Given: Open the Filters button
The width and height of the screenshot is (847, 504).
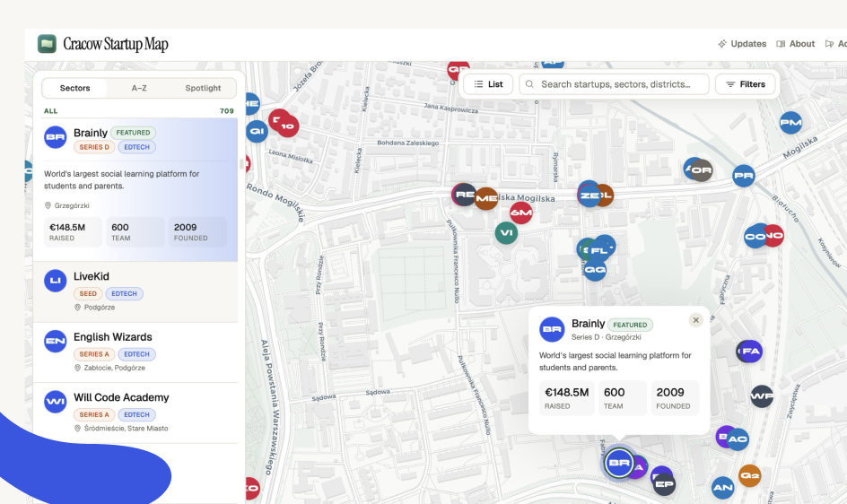Looking at the screenshot, I should click(x=746, y=84).
